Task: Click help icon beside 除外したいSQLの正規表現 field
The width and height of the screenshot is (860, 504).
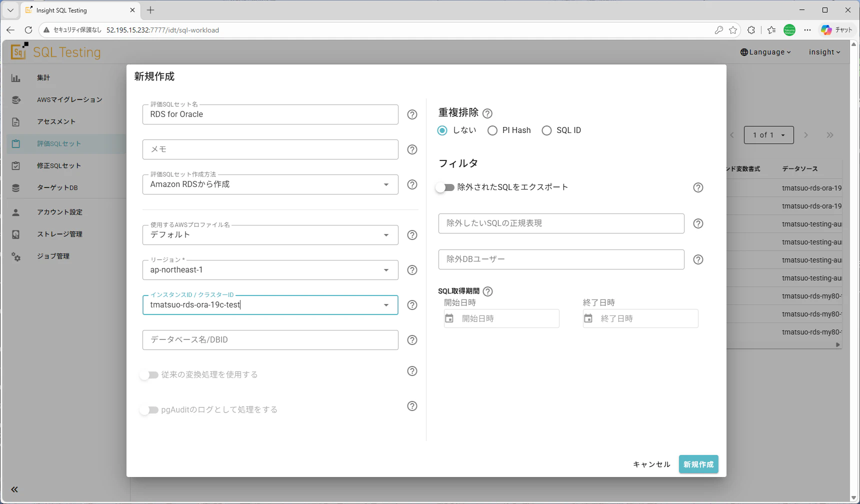Action: tap(698, 223)
